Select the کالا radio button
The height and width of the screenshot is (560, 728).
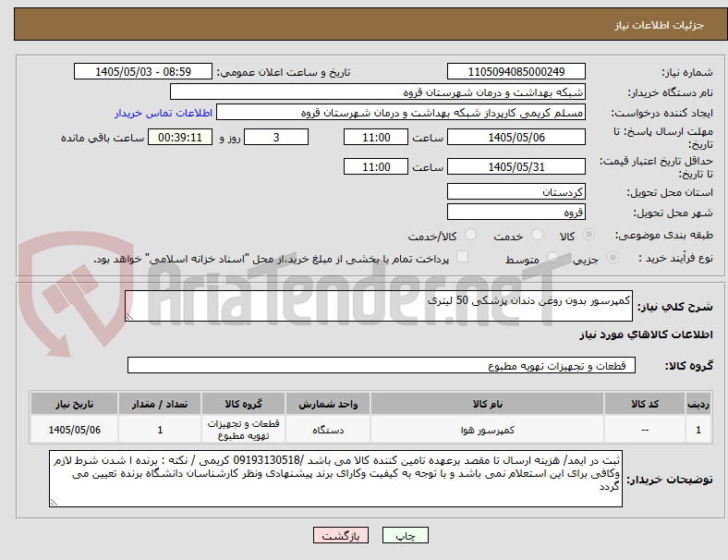588,235
